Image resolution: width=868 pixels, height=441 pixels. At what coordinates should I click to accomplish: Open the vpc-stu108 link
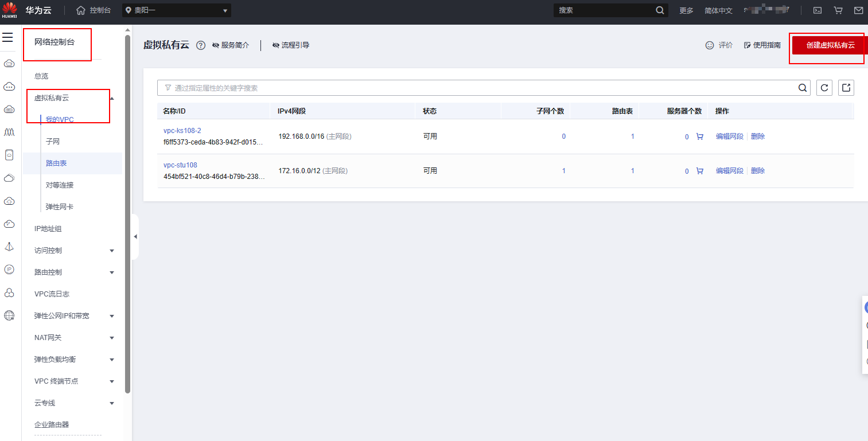pyautogui.click(x=180, y=165)
